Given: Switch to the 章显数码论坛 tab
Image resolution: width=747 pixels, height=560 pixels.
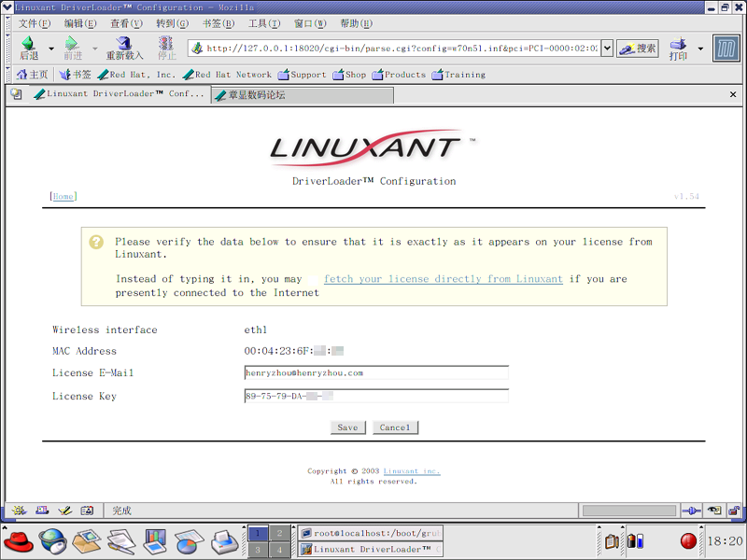Looking at the screenshot, I should coord(303,95).
